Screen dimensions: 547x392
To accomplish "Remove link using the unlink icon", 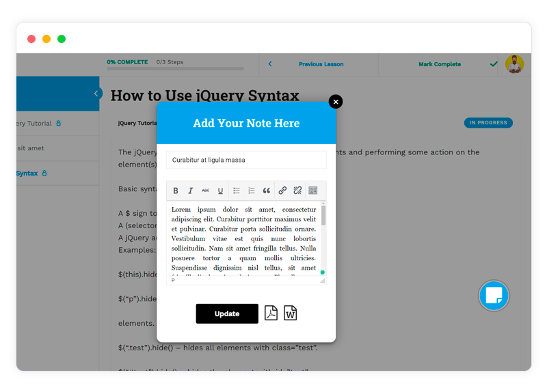I will (x=297, y=191).
